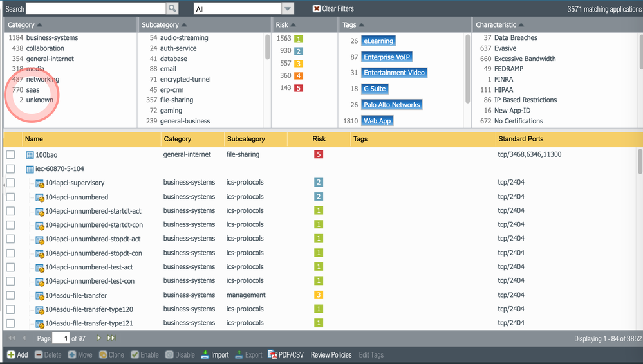Select the Web App tag

[x=377, y=121]
